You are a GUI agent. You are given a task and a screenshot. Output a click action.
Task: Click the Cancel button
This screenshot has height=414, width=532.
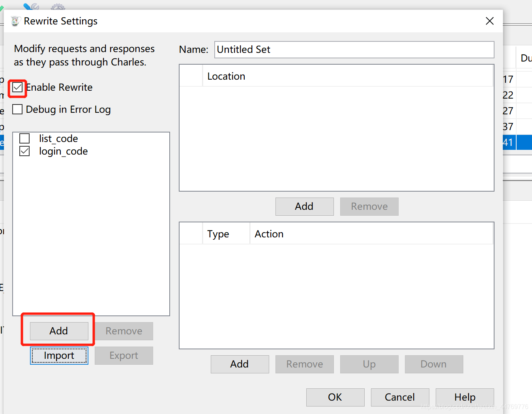coord(400,397)
